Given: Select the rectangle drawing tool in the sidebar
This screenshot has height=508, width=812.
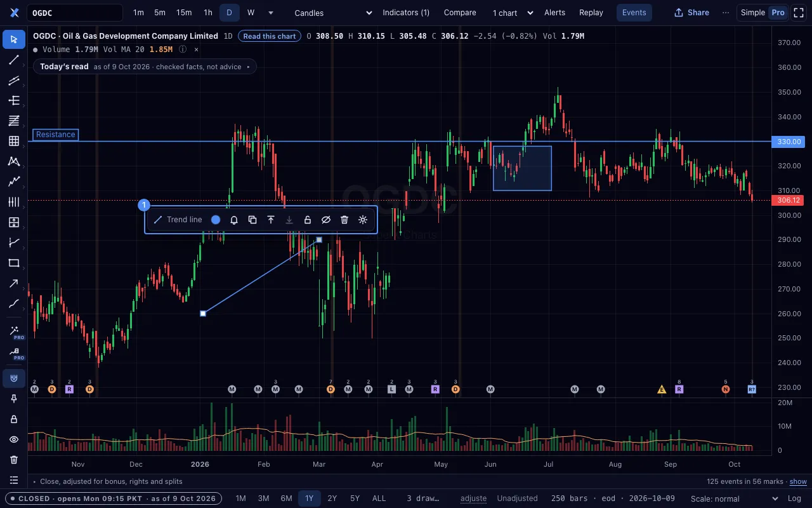Looking at the screenshot, I should [14, 263].
